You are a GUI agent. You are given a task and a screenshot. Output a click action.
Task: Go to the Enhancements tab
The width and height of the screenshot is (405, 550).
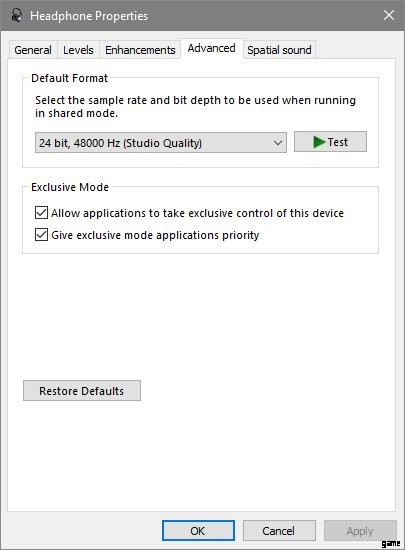(x=140, y=50)
